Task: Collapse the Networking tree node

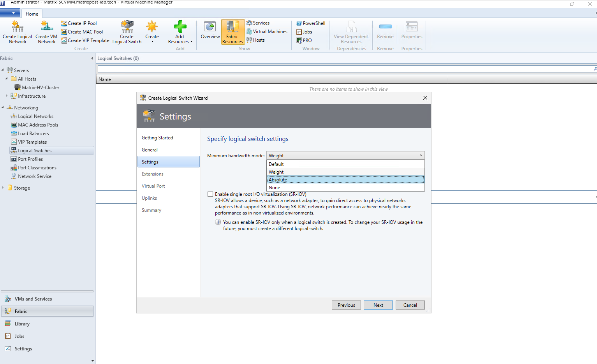Action: [x=3, y=107]
